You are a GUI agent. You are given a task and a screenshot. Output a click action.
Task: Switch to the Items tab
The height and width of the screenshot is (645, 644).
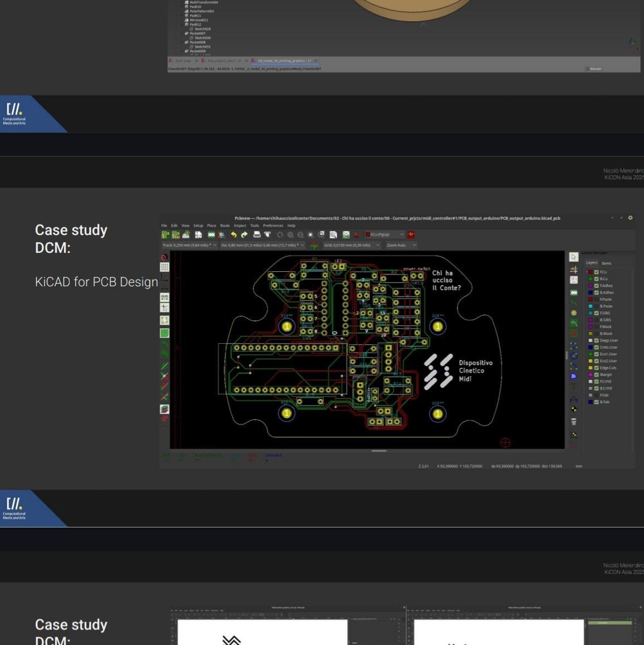tap(606, 263)
